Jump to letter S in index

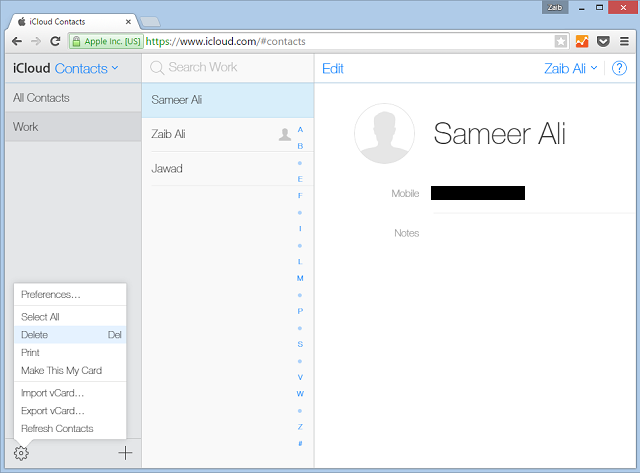tap(300, 344)
